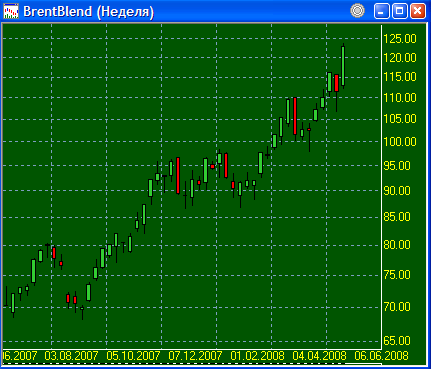
Task: Maximize the BrentBlend chart window
Action: pyautogui.click(x=400, y=11)
